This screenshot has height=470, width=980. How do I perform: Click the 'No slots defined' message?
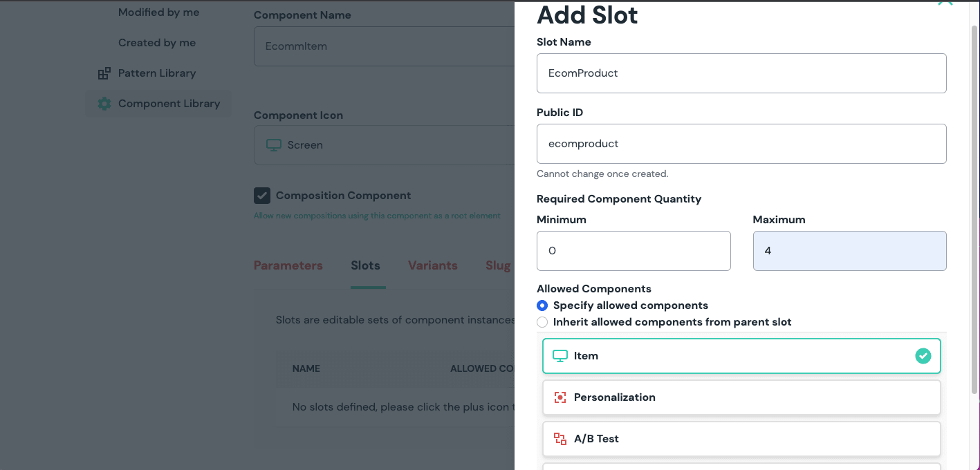coord(403,407)
